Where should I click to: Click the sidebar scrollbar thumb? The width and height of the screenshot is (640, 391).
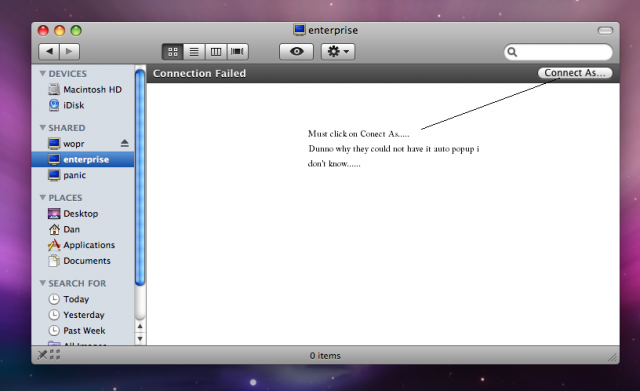point(140,178)
